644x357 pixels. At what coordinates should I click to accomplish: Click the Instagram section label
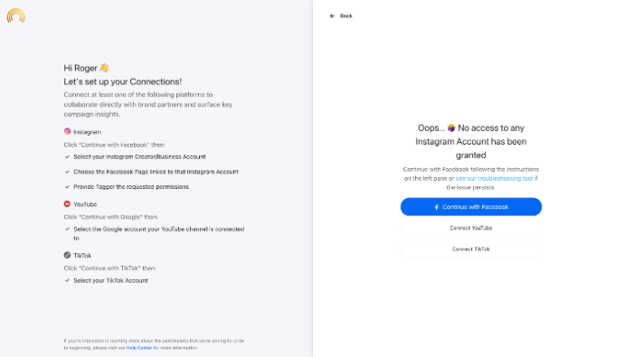pyautogui.click(x=87, y=132)
